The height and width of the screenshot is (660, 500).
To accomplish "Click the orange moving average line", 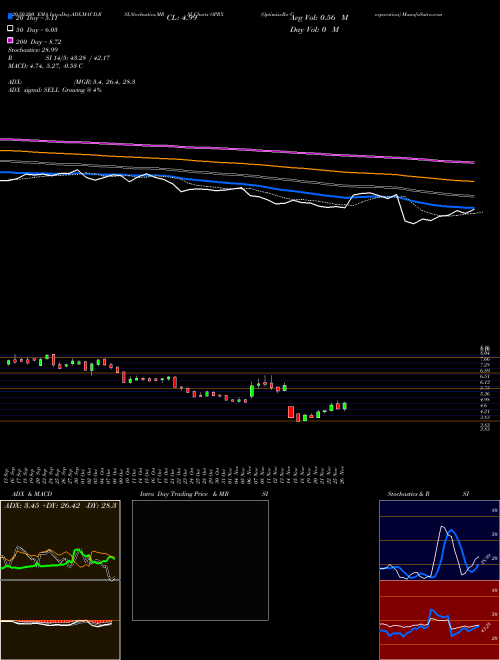I will point(236,162).
